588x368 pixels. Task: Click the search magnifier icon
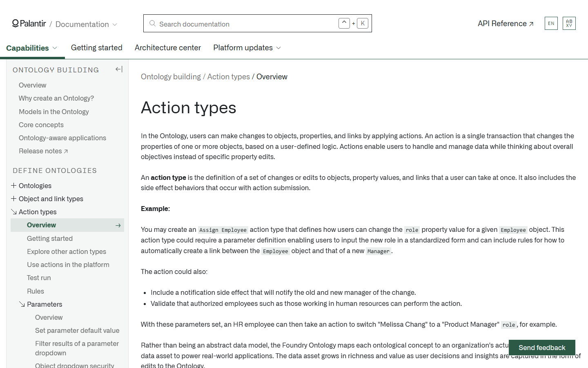coord(152,24)
